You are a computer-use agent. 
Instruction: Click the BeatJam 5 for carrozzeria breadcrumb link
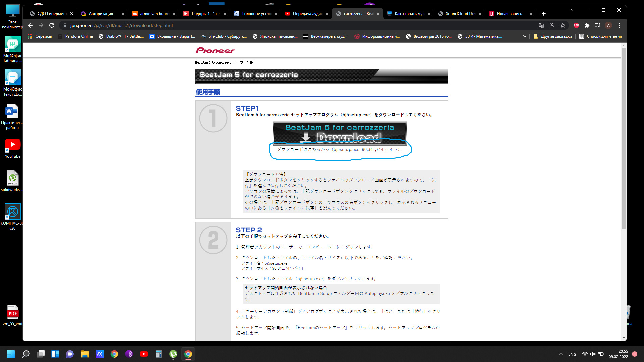pos(213,62)
